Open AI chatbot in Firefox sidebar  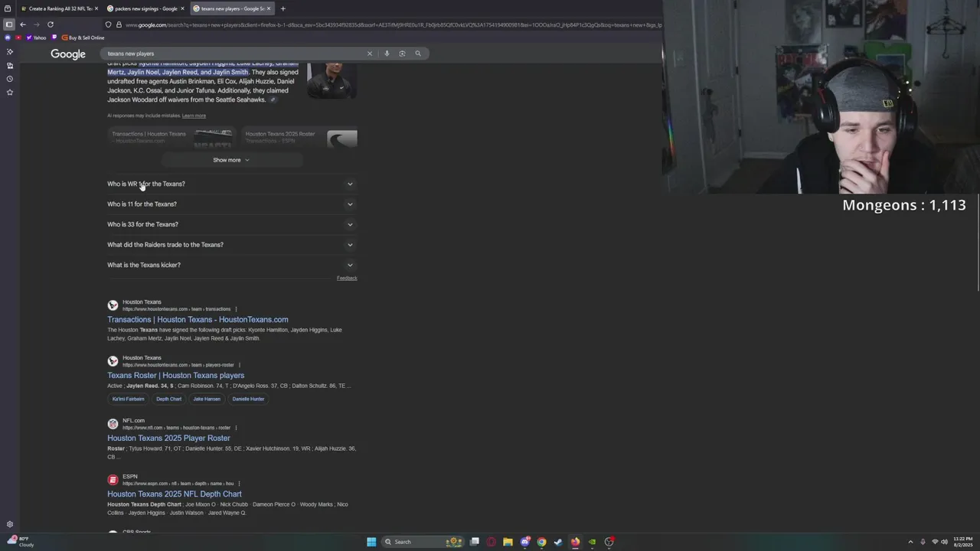[x=10, y=51]
